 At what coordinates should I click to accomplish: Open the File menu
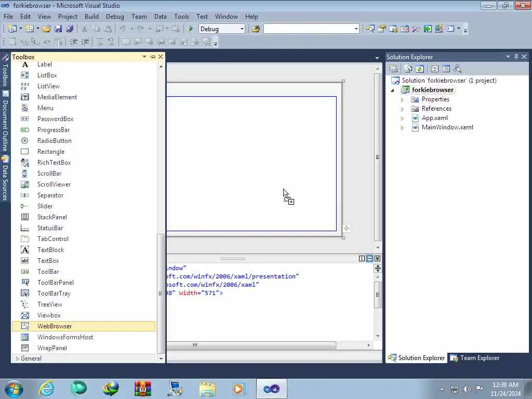pyautogui.click(x=8, y=16)
